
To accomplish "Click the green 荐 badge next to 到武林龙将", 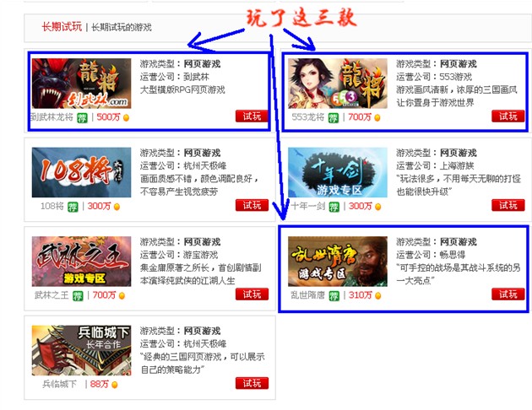I will tap(82, 118).
